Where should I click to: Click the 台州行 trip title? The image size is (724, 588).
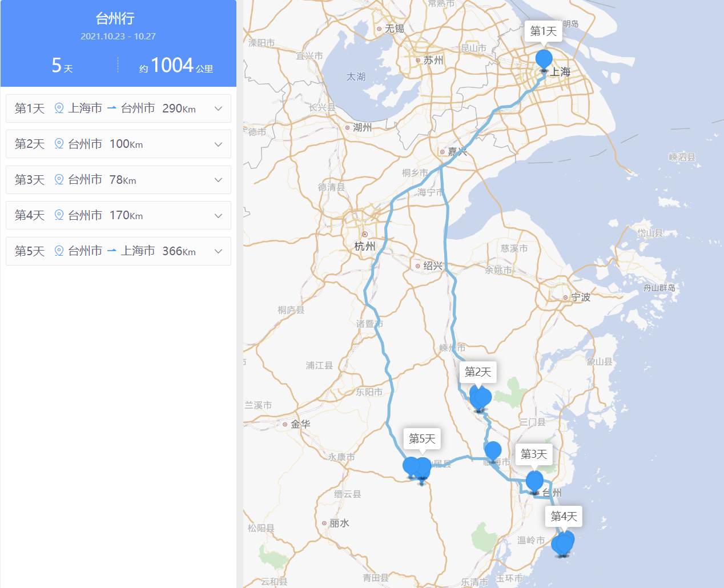[115, 19]
